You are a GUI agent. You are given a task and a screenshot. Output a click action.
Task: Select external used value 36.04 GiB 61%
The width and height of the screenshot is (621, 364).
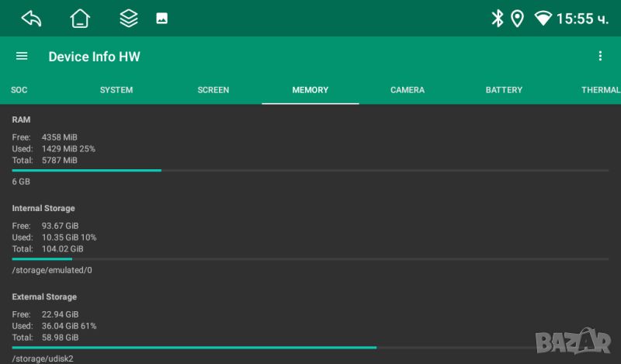pos(69,326)
